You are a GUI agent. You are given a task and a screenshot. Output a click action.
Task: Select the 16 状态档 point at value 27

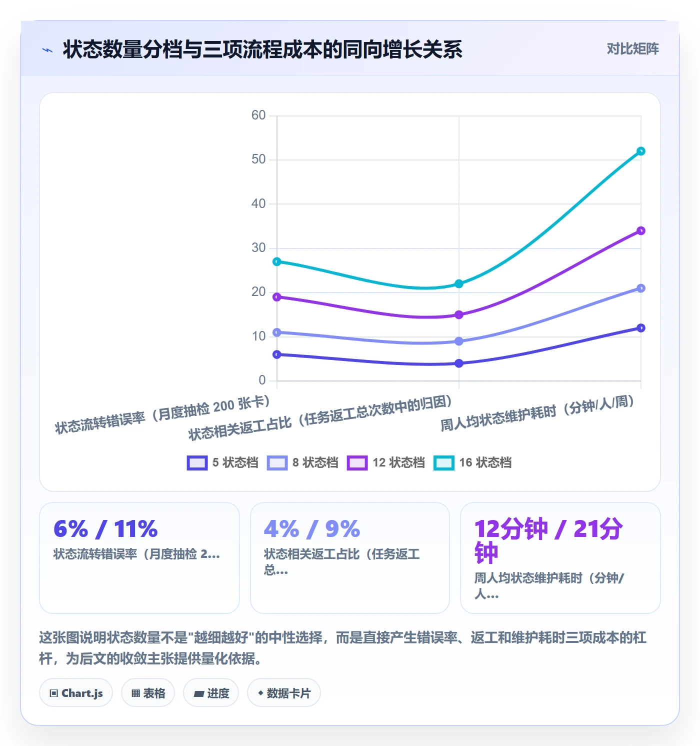pyautogui.click(x=277, y=261)
